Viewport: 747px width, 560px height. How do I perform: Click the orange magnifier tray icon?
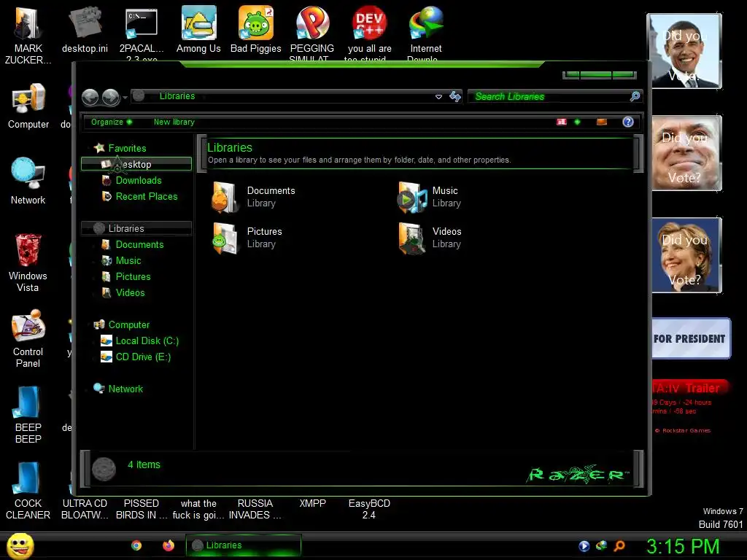619,546
